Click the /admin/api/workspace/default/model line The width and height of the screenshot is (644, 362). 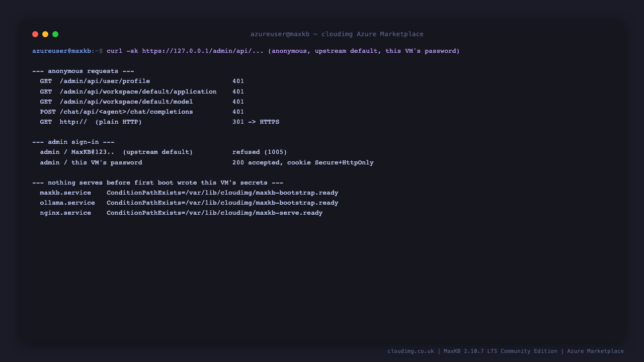tap(142, 102)
